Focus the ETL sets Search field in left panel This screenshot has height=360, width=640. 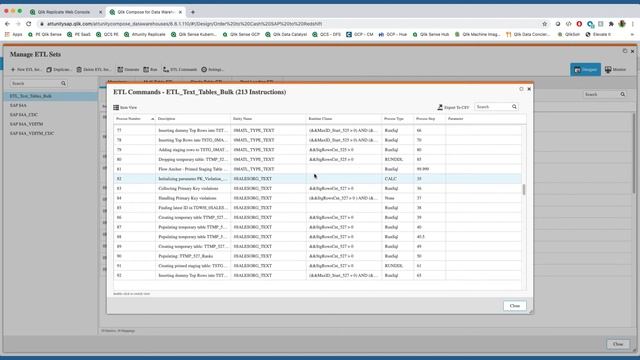35,83
